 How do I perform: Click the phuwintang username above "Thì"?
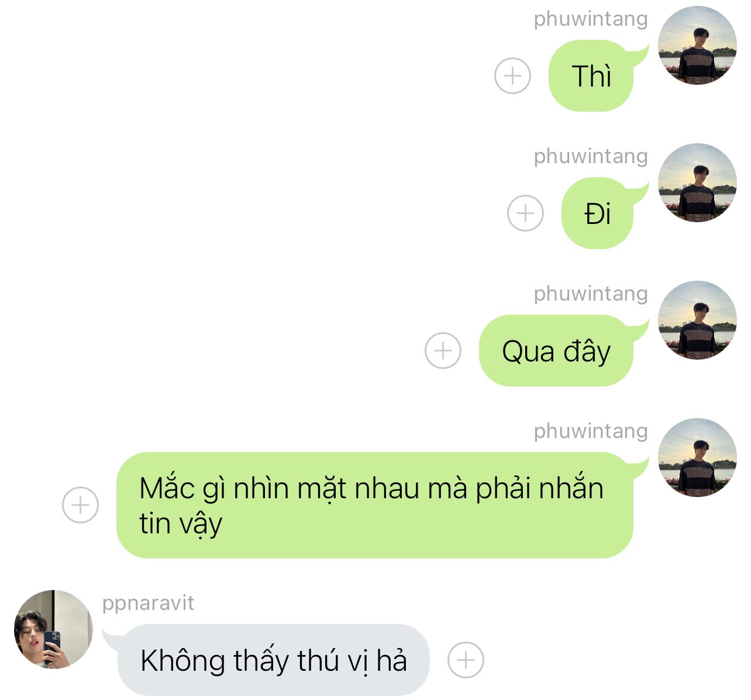[591, 19]
